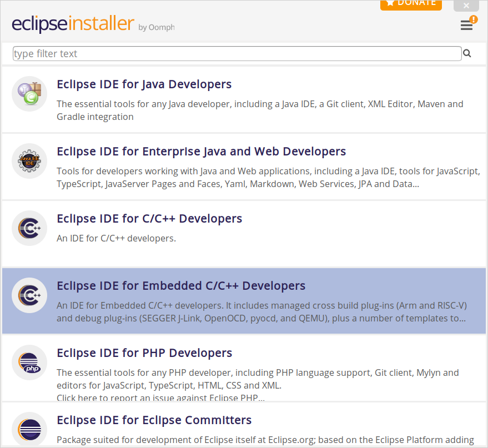Click description starting 'The essential tools for any PHP developer'

point(258,379)
